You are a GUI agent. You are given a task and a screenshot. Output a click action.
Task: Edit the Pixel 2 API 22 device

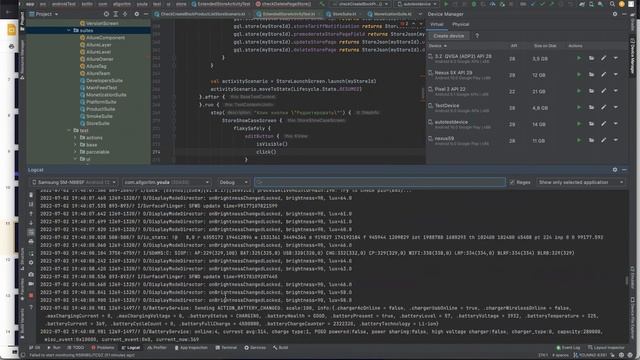[x=603, y=91]
